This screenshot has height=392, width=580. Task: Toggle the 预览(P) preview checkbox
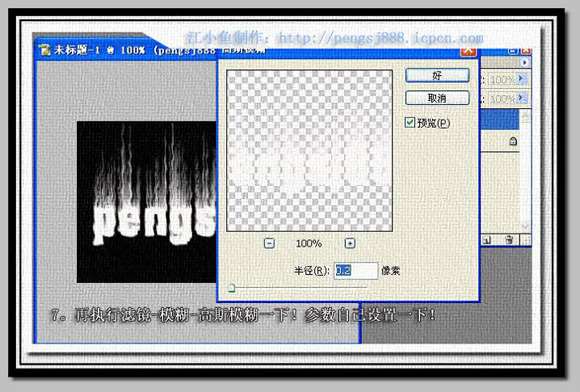click(x=409, y=122)
